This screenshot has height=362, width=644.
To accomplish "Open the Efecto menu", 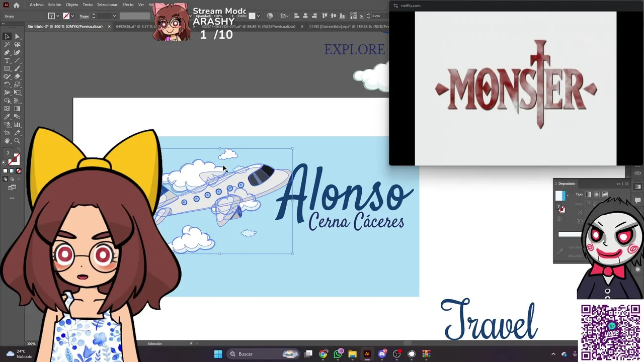I will click(128, 5).
